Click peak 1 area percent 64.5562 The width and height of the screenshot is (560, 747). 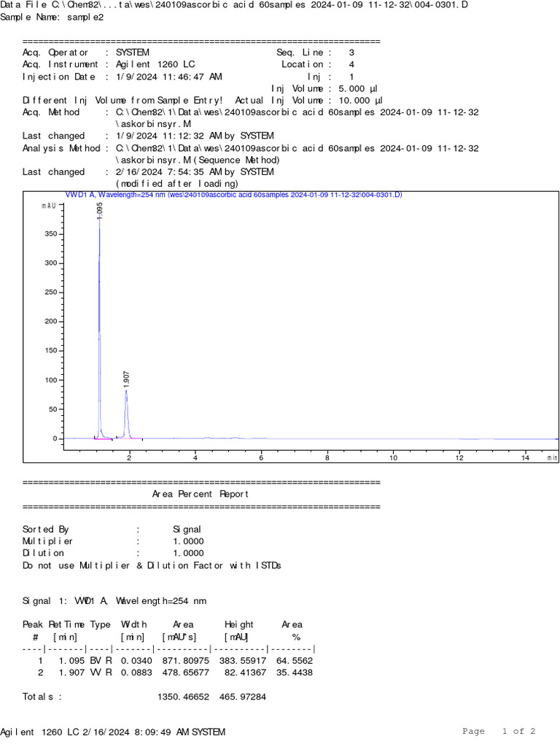295,661
